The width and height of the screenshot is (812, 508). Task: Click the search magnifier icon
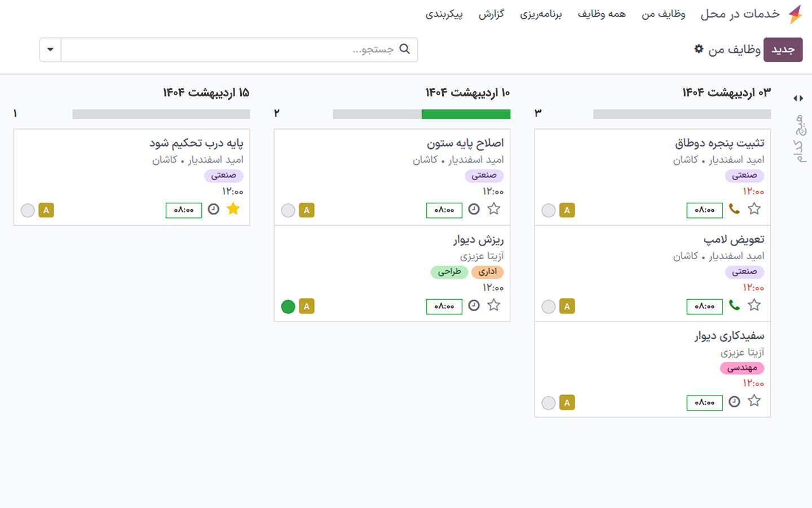[404, 49]
